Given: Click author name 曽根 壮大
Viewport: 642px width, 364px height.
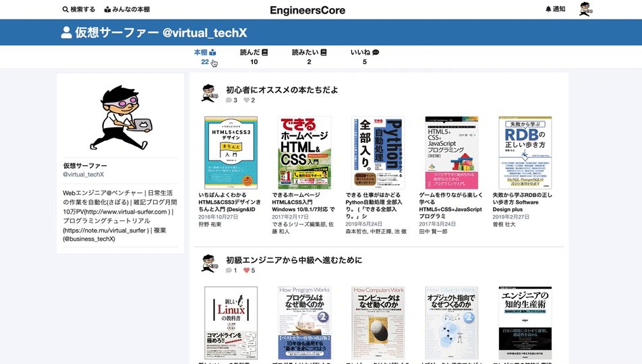Looking at the screenshot, I should click(x=504, y=224).
